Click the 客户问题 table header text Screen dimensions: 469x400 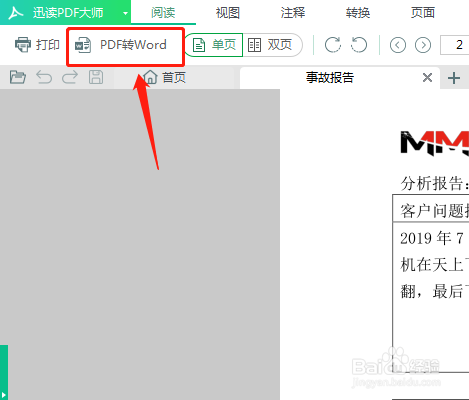(x=435, y=211)
